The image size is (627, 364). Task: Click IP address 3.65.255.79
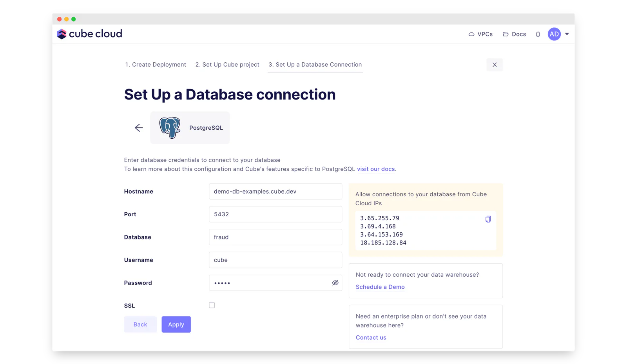click(x=379, y=218)
